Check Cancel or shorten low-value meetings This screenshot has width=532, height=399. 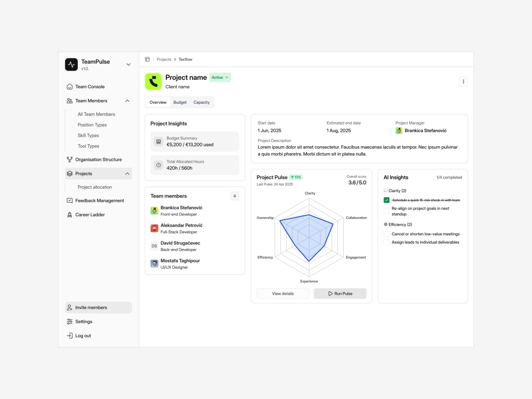(386, 234)
